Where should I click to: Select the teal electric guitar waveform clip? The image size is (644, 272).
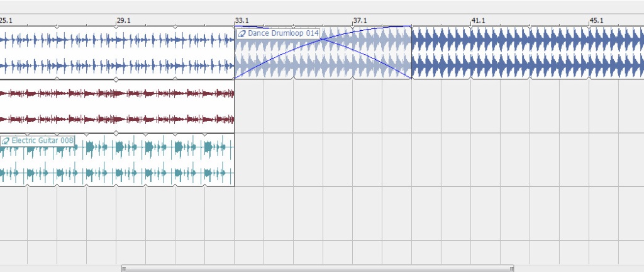[x=117, y=160]
